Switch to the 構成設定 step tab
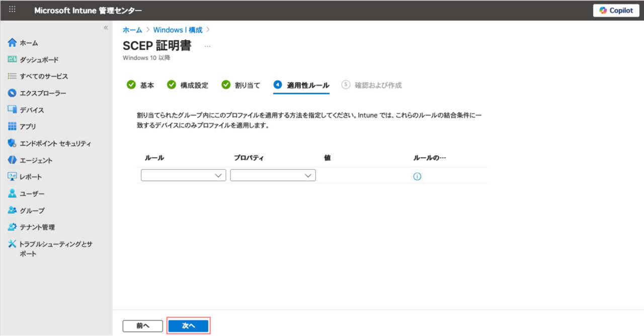This screenshot has height=336, width=644. pyautogui.click(x=188, y=85)
